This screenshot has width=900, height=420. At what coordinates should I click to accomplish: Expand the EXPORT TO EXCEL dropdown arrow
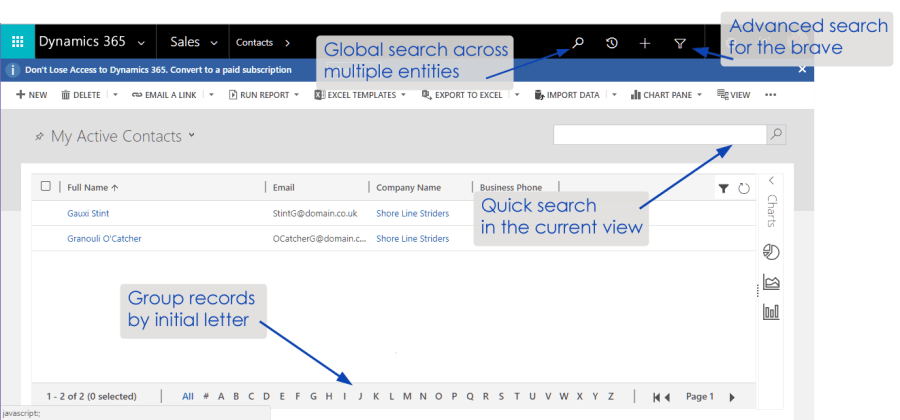(517, 95)
